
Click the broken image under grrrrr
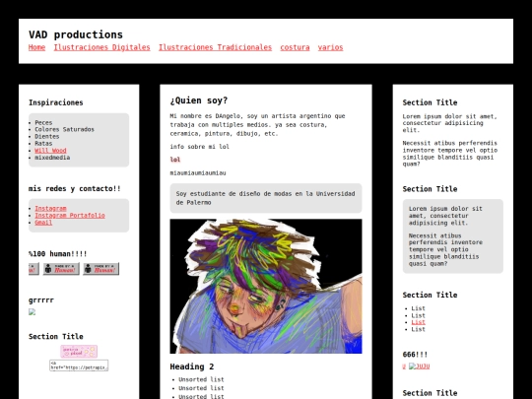point(32,312)
